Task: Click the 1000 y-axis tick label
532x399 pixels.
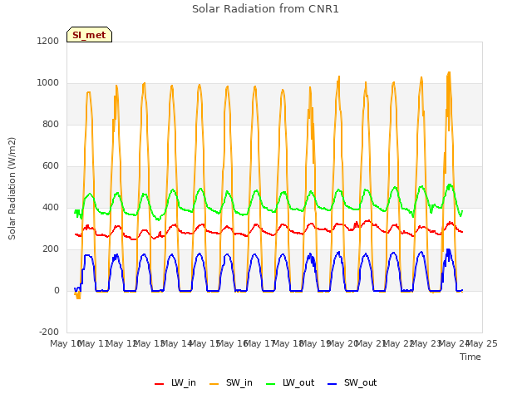Action: 48,83
